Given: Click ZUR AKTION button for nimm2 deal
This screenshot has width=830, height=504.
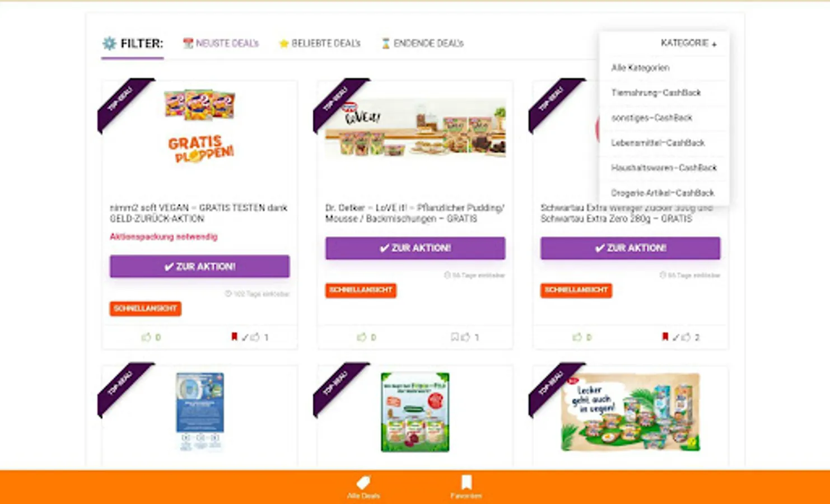Looking at the screenshot, I should pos(199,267).
